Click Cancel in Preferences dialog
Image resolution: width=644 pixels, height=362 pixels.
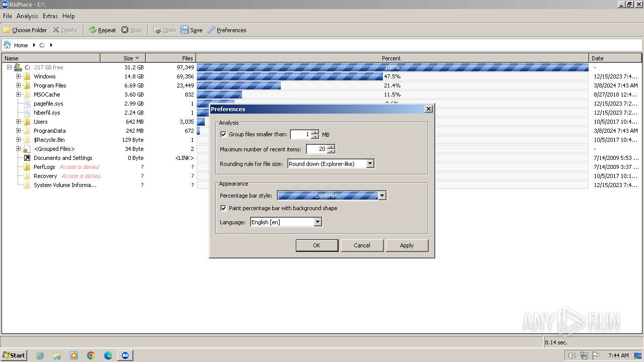pos(362,245)
